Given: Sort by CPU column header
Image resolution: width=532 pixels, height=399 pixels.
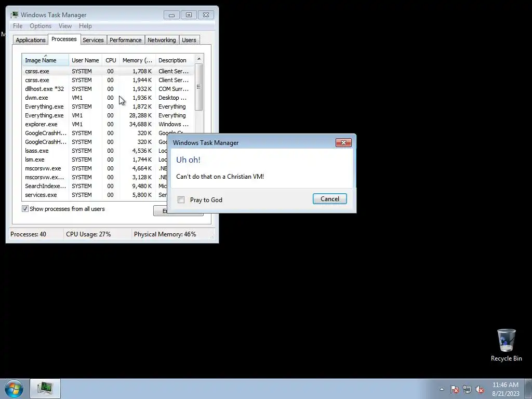Looking at the screenshot, I should pos(111,60).
